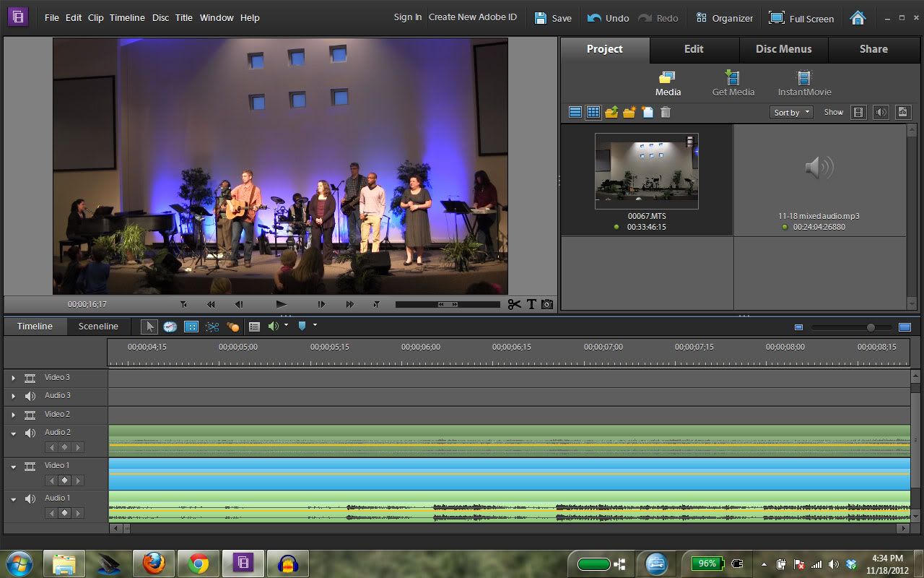Toggle Show still image filter

903,112
